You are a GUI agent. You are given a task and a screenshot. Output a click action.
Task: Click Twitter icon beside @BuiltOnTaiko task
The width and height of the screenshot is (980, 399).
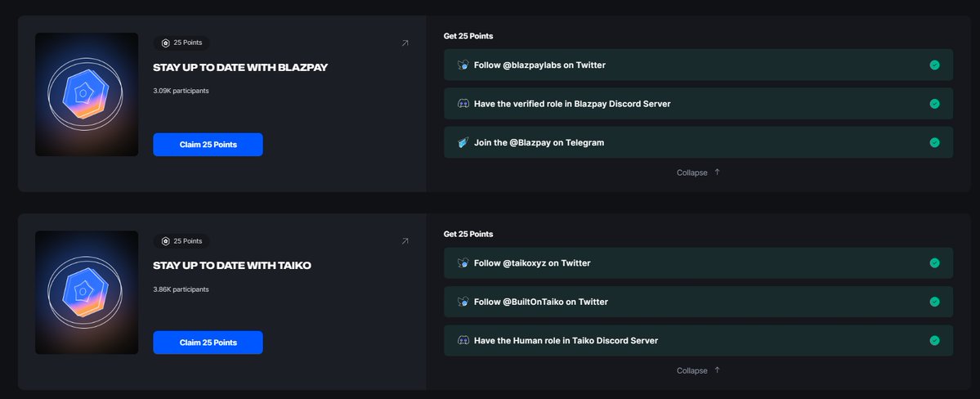463,302
